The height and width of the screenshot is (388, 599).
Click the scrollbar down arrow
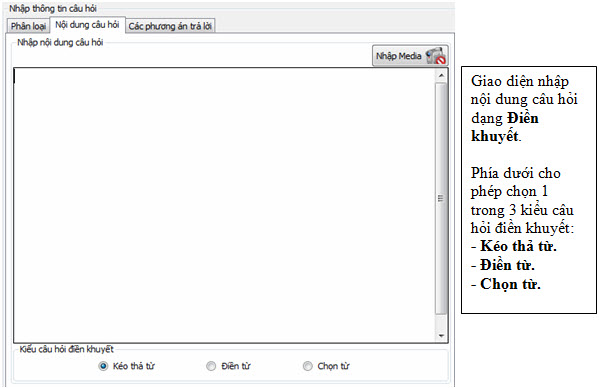(441, 336)
